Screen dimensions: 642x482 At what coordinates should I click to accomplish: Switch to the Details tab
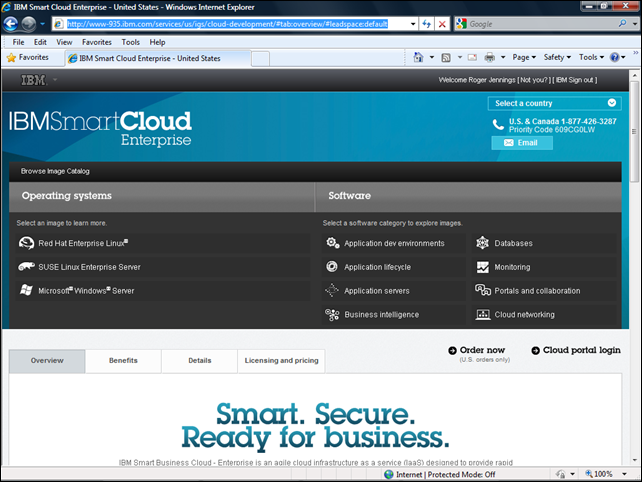click(x=200, y=361)
